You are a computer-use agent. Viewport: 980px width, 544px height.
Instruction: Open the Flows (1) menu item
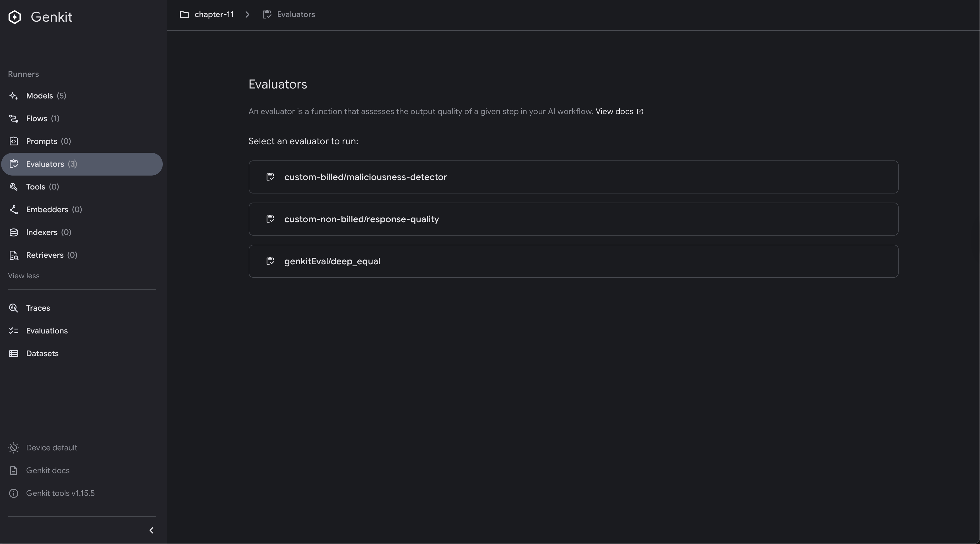click(82, 119)
